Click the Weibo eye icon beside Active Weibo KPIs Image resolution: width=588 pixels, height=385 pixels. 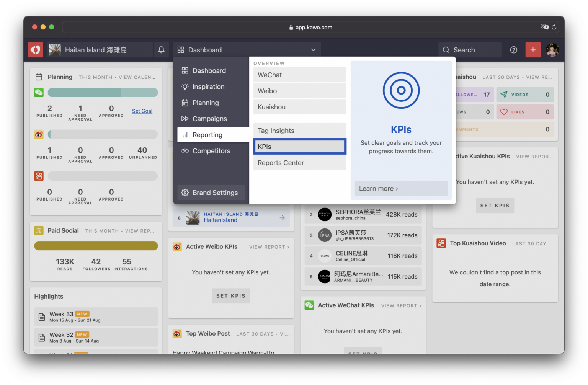point(177,247)
